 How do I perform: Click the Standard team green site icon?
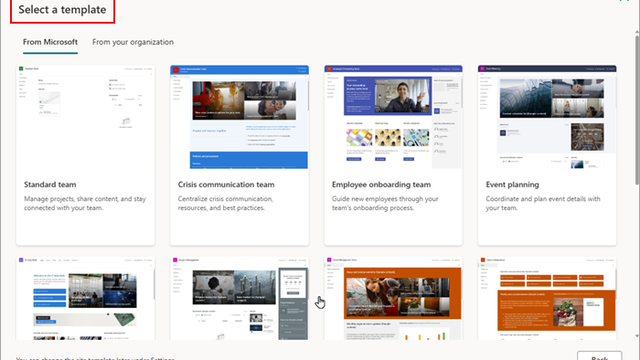pos(21,69)
